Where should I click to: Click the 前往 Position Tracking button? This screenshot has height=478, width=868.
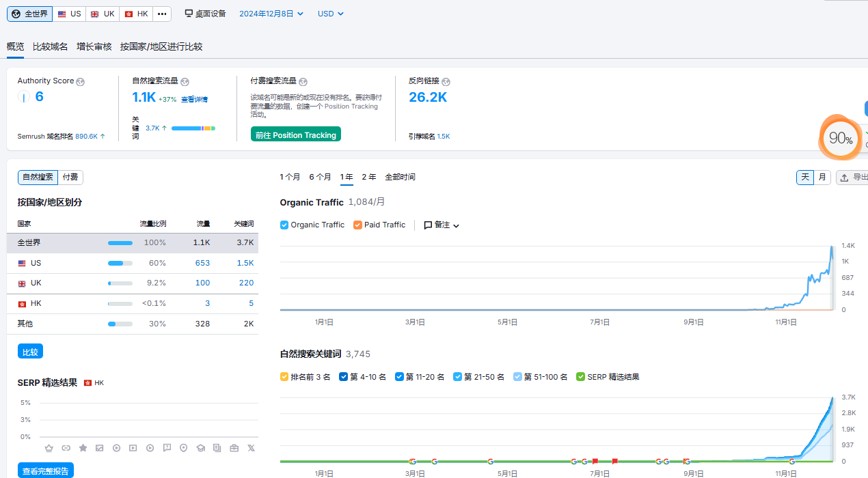point(296,135)
